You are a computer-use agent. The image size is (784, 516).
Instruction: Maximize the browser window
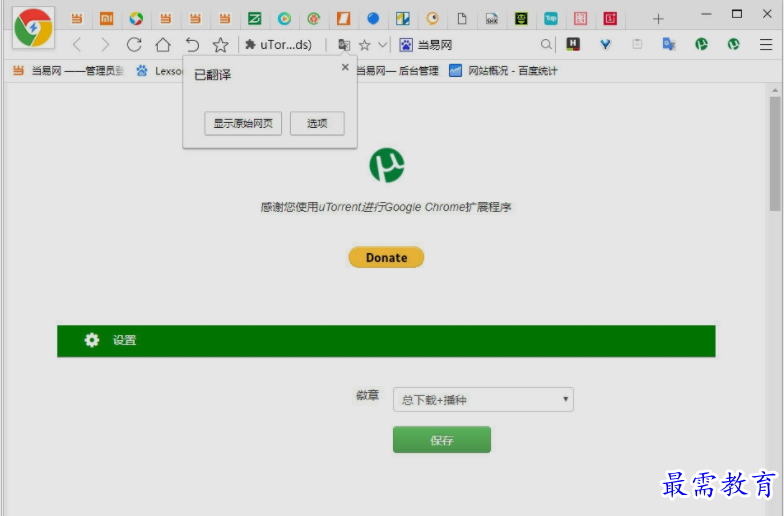click(736, 14)
